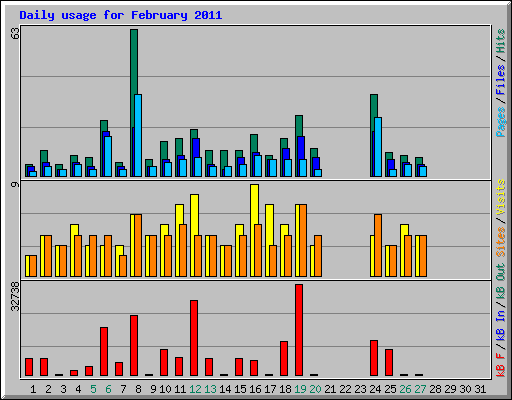Viewport: 512px width, 400px height.
Task: Click day label '4' on the x-axis
Action: (x=78, y=389)
